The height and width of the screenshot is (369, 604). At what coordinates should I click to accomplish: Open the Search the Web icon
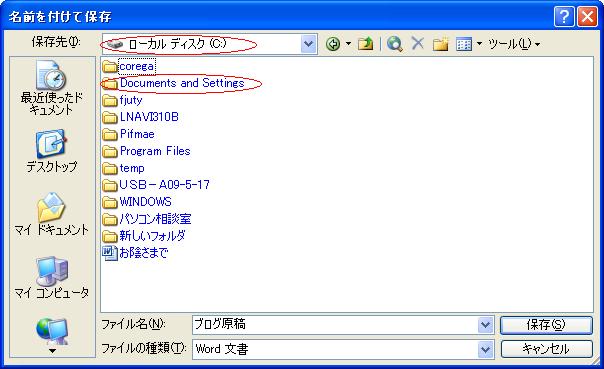tap(394, 44)
